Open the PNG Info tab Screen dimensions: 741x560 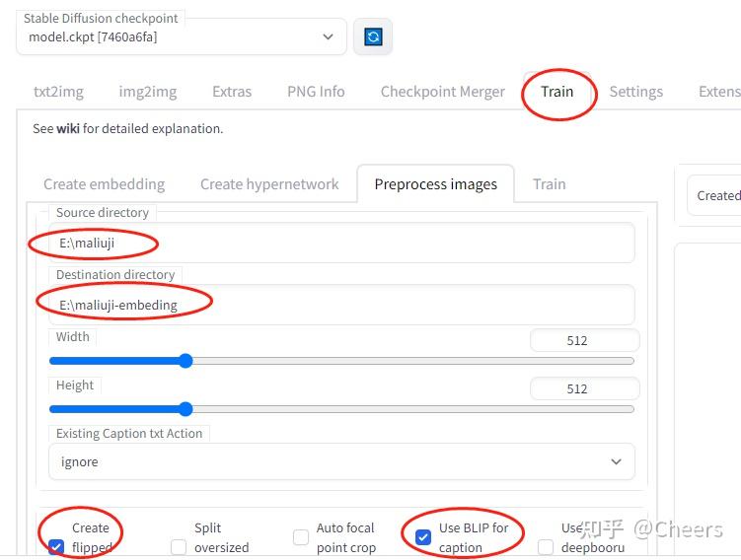tap(316, 92)
